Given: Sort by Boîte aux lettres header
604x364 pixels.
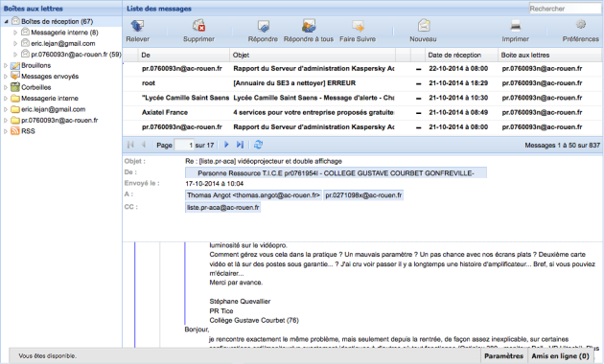Looking at the screenshot, I should point(550,55).
